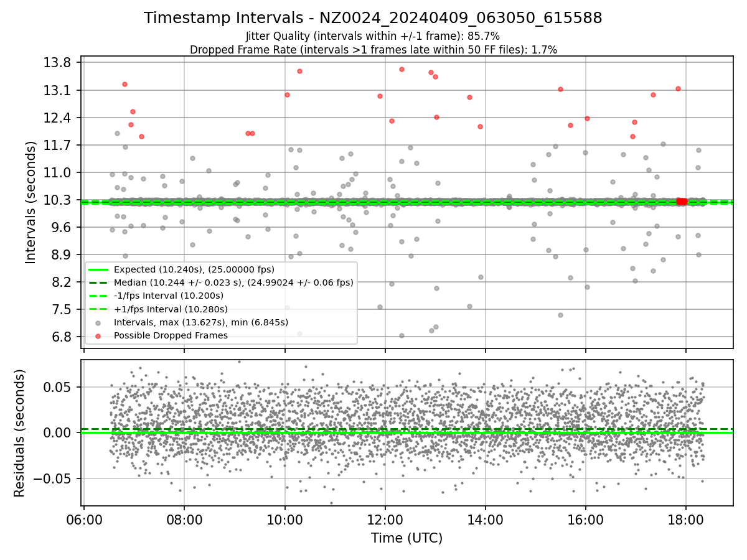Click the 0.00 residuals tick label
The image size is (747, 560).
59,432
